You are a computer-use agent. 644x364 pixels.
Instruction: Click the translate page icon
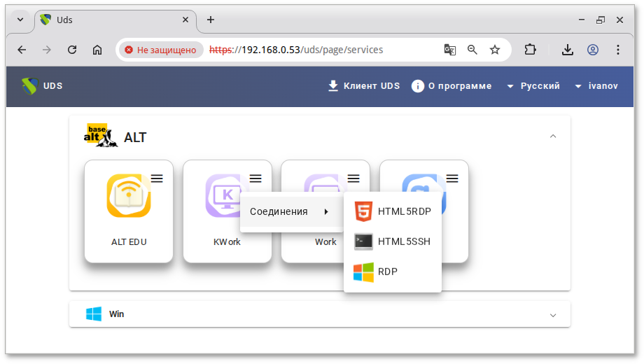pos(449,50)
